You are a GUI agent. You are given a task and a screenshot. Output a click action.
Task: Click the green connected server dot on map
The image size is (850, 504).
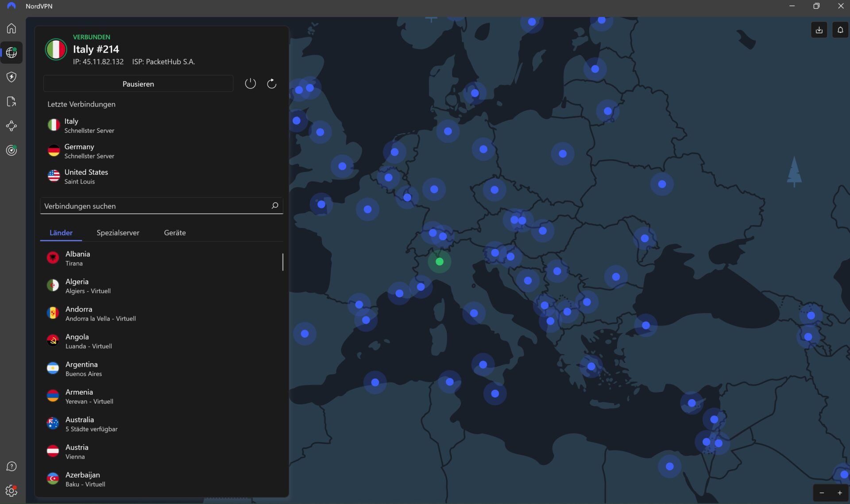tap(439, 262)
